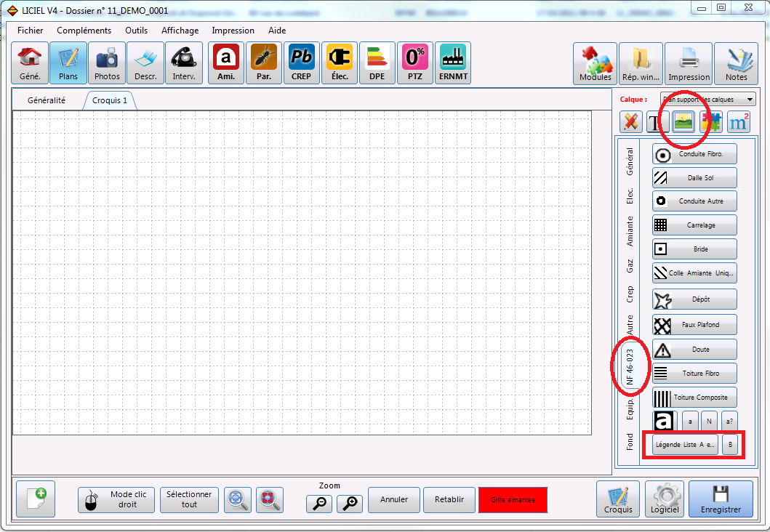Click the Annuler undo button
This screenshot has height=532, width=770.
click(394, 499)
